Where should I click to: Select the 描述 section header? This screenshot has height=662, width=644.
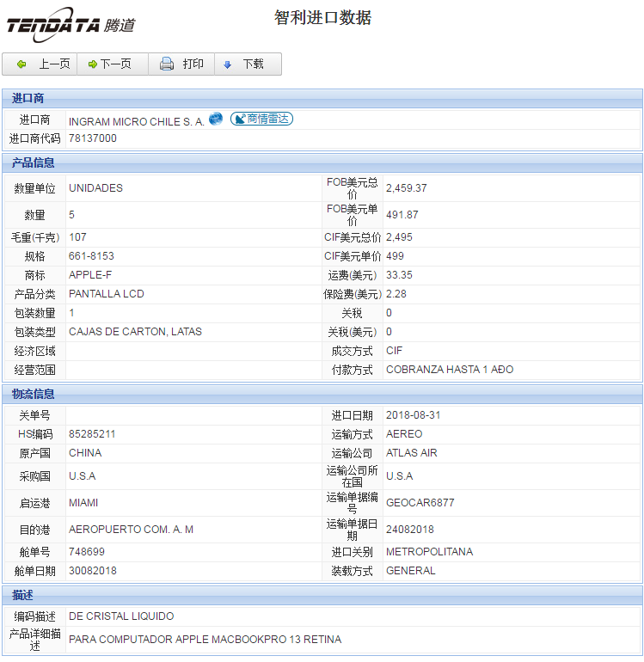point(23,595)
